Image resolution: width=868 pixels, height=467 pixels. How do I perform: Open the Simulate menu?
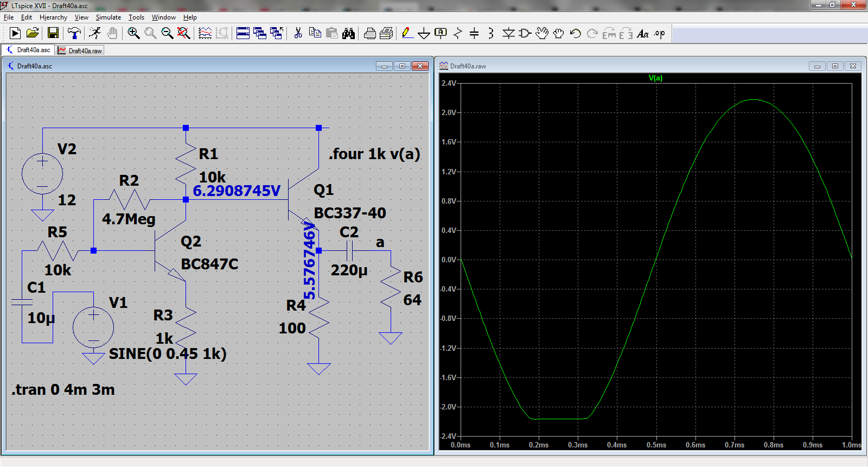pyautogui.click(x=108, y=17)
